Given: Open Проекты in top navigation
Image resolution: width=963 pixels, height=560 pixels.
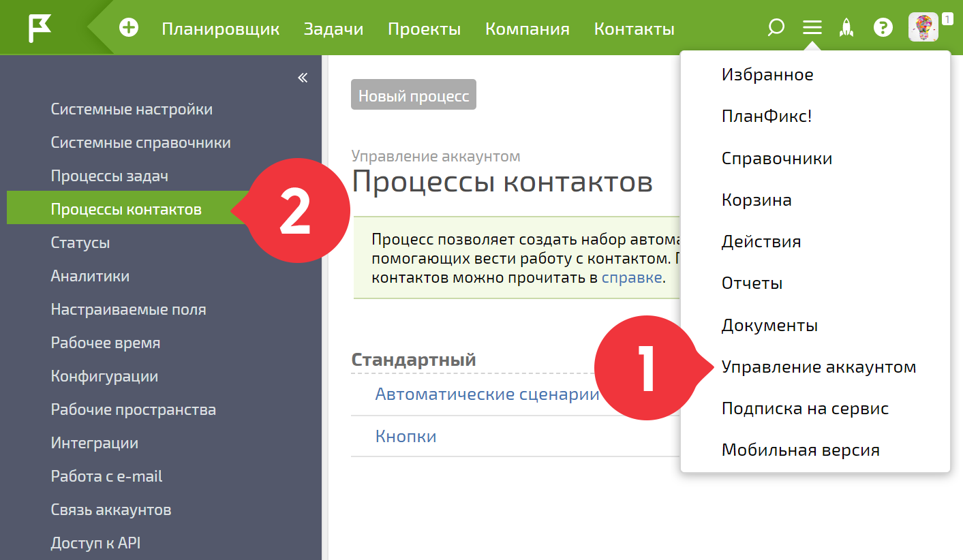Looking at the screenshot, I should pyautogui.click(x=425, y=29).
